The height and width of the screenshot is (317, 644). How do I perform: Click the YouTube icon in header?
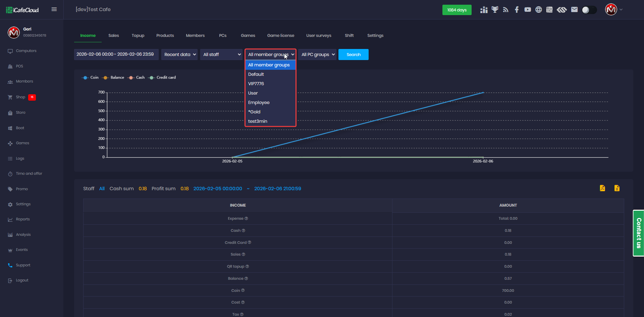(x=528, y=10)
